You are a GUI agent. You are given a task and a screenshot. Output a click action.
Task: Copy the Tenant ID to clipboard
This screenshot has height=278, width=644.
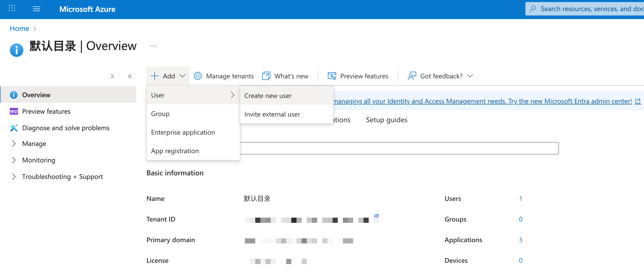(376, 218)
